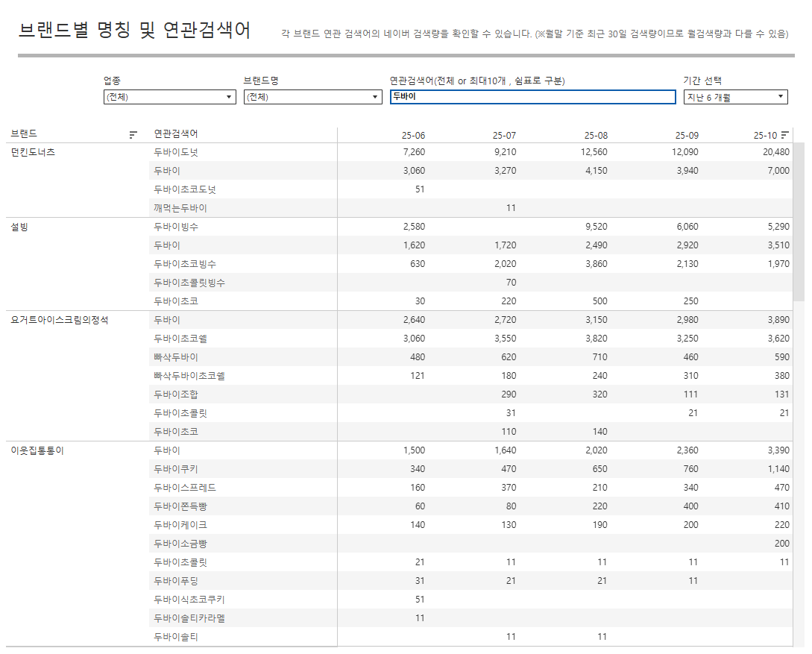Select the 두바이도넛 keyword row
The image size is (812, 654).
(x=176, y=152)
